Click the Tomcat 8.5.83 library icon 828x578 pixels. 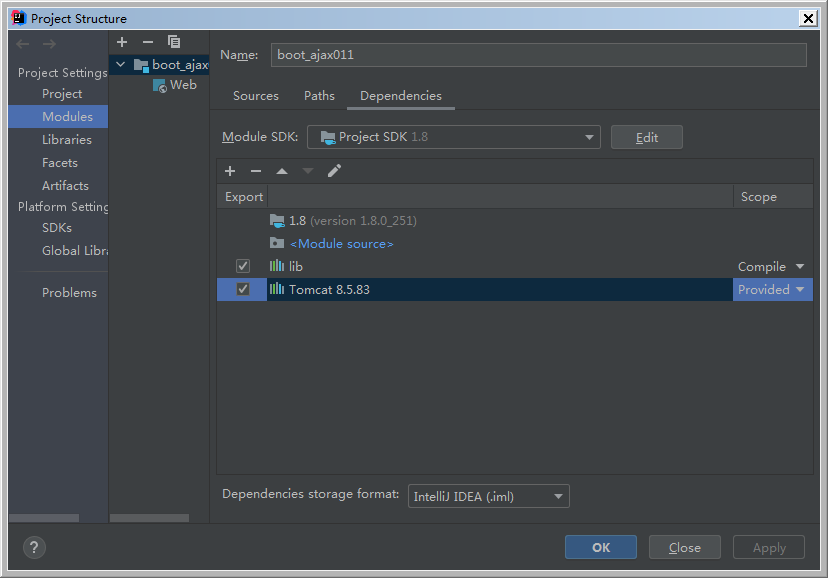pos(277,289)
